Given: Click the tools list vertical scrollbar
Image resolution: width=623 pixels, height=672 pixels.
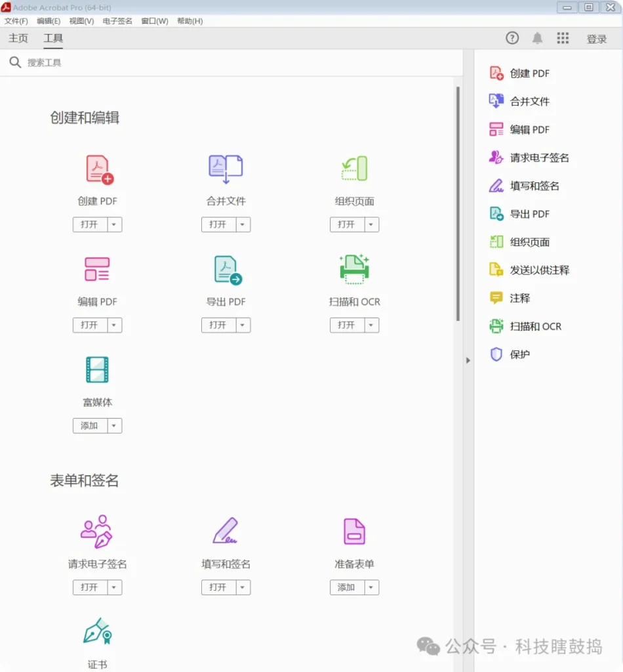Looking at the screenshot, I should coord(458,203).
